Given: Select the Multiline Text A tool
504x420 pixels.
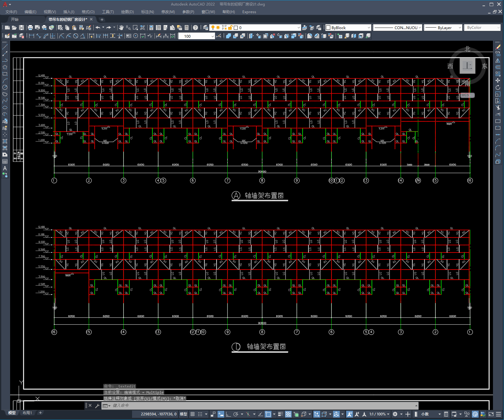Looking at the screenshot, I should coord(5,168).
